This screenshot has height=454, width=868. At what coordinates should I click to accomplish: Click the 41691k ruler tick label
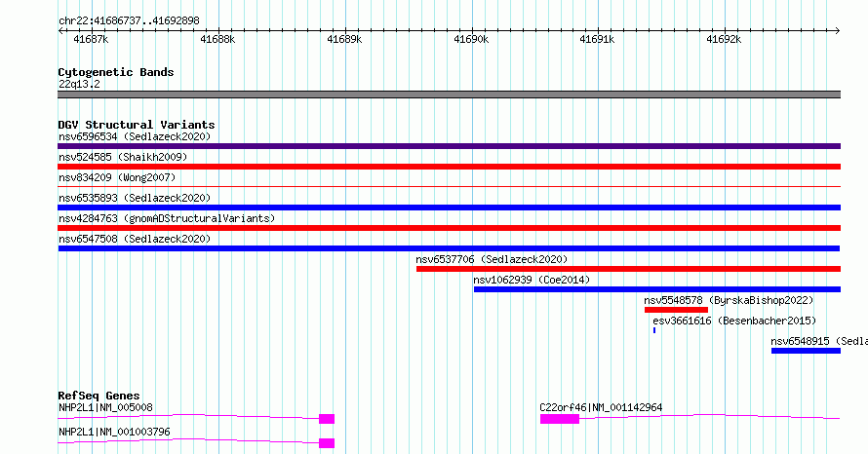coord(597,39)
